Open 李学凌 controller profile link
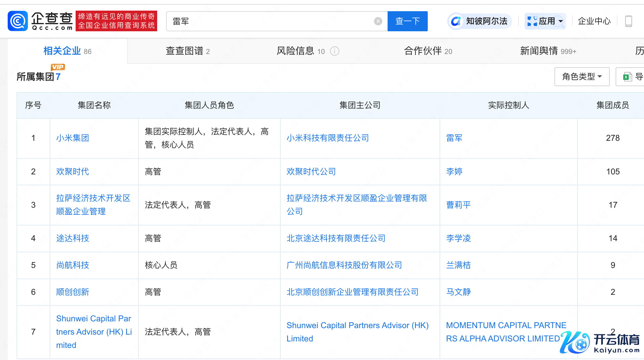 (458, 238)
